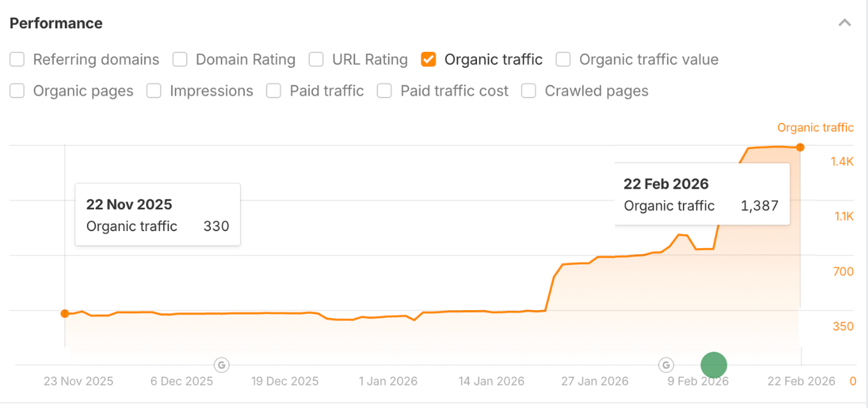
Task: Click the Performance heading
Action: coord(56,23)
